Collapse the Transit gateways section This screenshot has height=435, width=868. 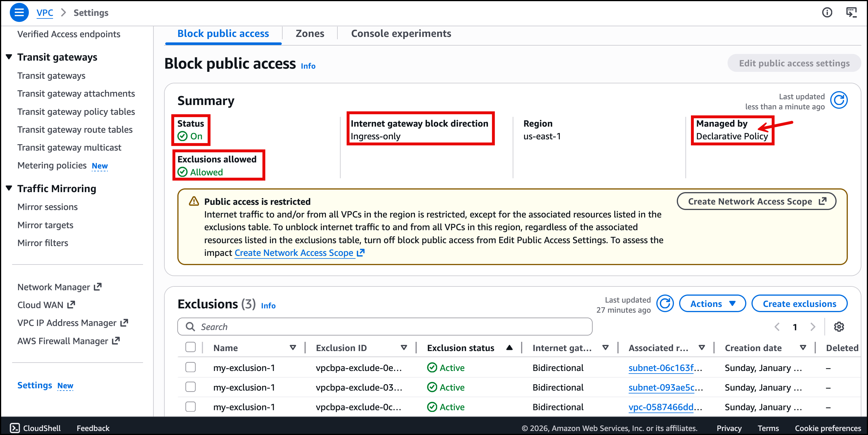point(9,57)
